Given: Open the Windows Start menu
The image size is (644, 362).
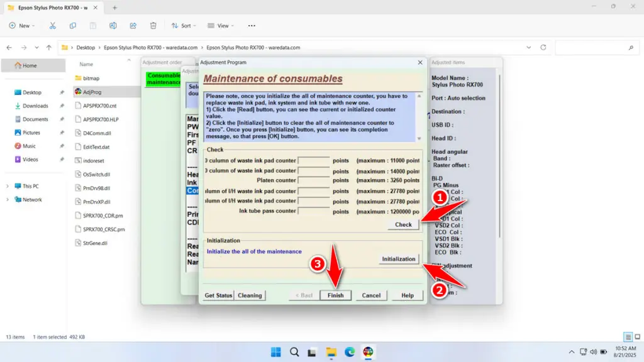Looking at the screenshot, I should coord(275,351).
